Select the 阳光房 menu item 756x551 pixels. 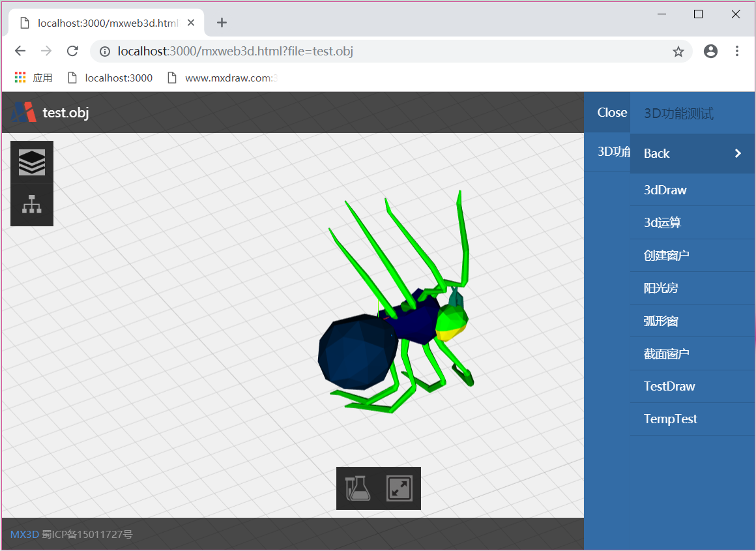click(692, 288)
